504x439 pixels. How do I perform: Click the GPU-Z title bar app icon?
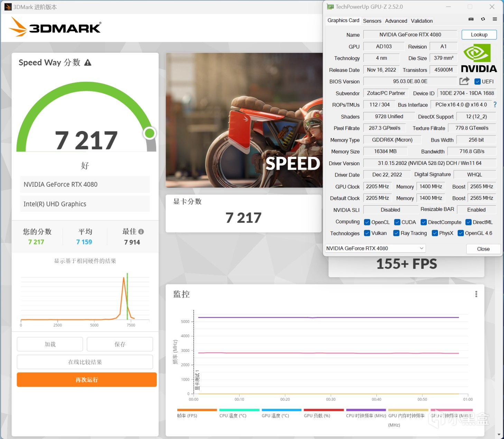[330, 7]
